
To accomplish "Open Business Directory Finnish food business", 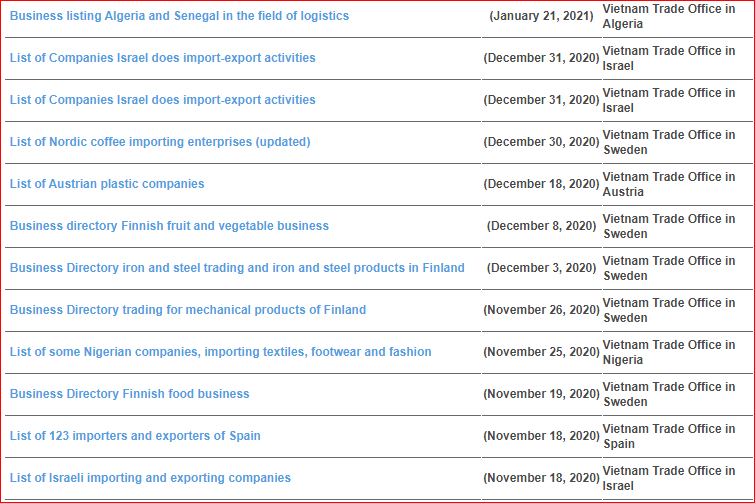I will tap(130, 394).
